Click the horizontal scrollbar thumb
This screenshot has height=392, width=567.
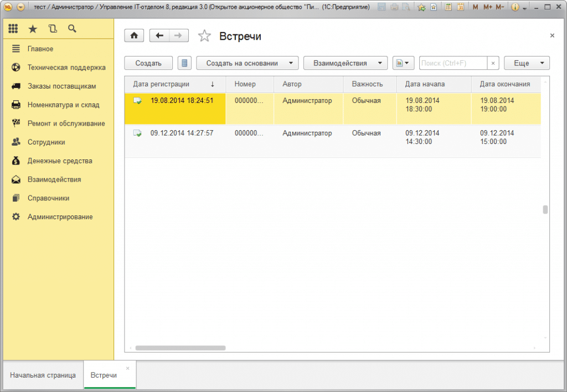click(x=181, y=348)
